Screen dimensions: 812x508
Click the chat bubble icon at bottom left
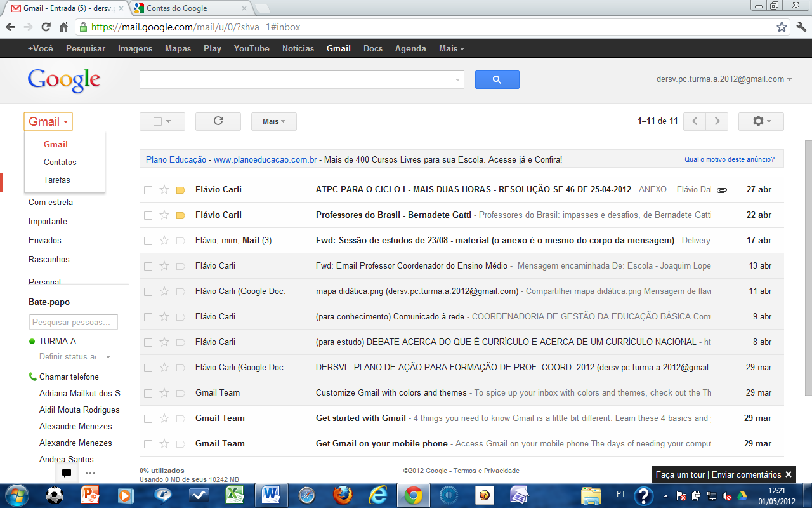point(67,472)
